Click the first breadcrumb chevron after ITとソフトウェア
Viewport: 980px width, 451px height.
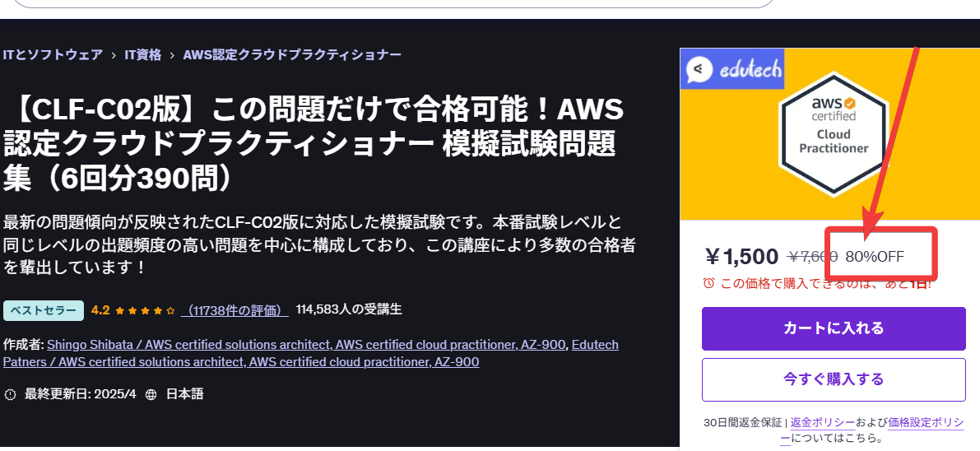[x=114, y=55]
